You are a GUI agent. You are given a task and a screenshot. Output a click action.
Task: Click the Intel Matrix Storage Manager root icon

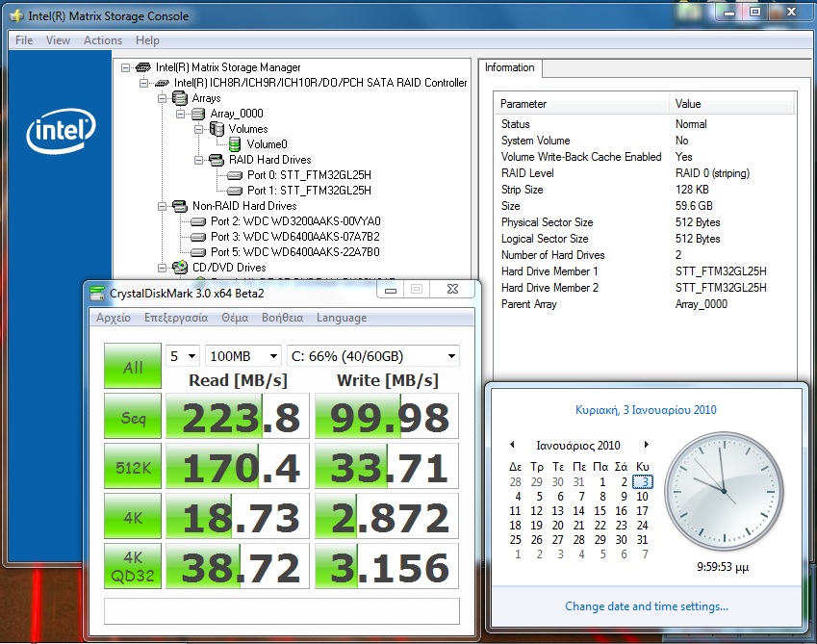[142, 67]
